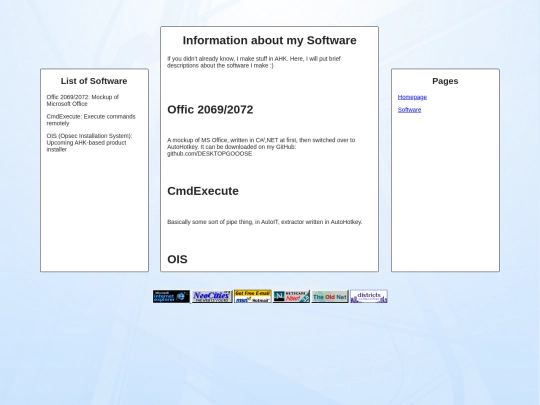Open the Software link

coord(409,110)
